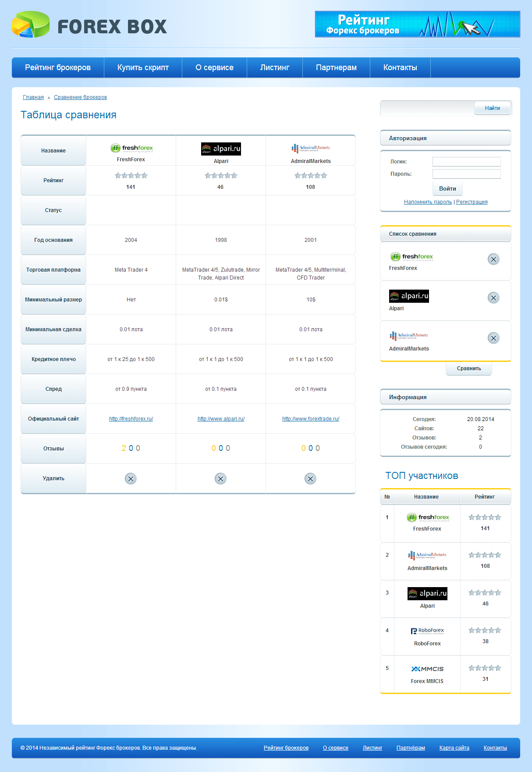Click the AdmiralMarkets star rating in the comparison table
This screenshot has height=772, width=532.
(311, 176)
